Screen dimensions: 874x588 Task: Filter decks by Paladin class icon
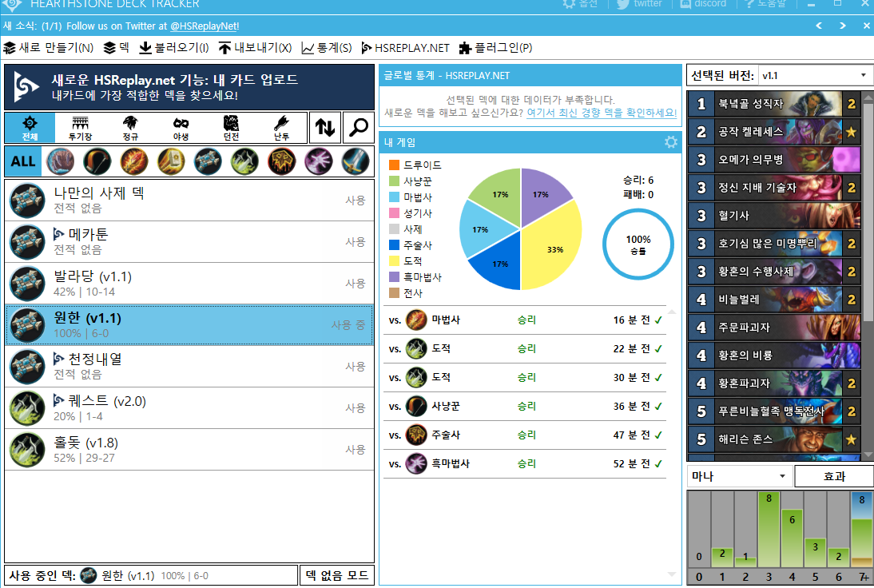coord(170,161)
